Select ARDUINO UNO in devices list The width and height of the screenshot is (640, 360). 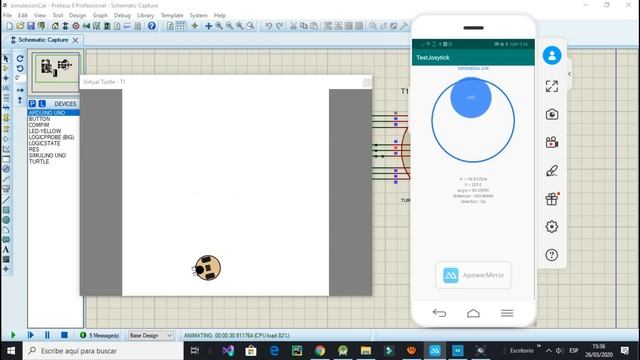[x=53, y=113]
